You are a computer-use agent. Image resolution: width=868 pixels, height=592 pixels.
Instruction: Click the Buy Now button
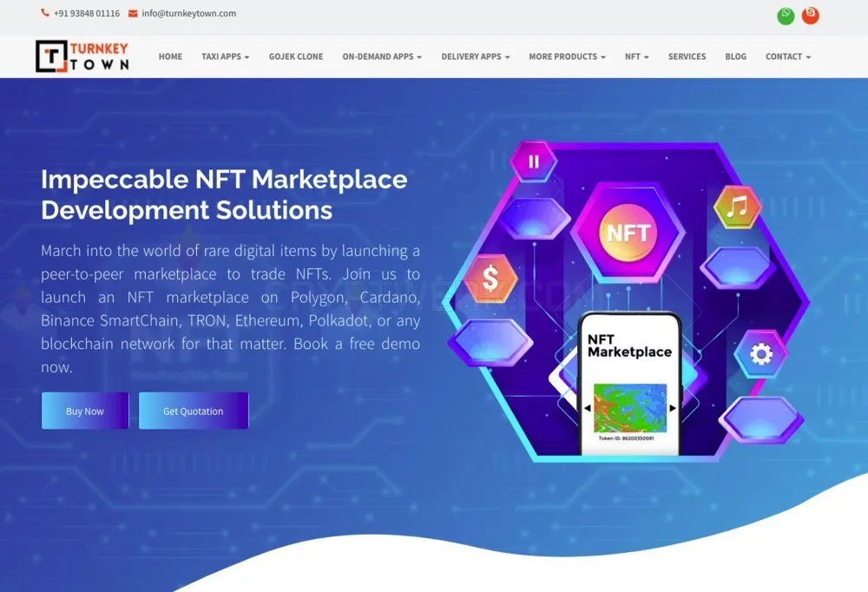click(85, 411)
